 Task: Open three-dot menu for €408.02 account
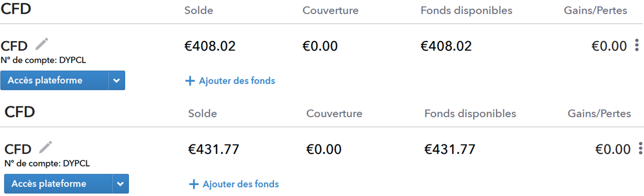(x=637, y=45)
